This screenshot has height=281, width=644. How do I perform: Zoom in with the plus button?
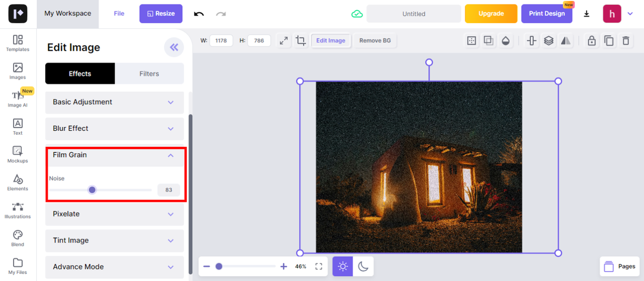(x=284, y=266)
